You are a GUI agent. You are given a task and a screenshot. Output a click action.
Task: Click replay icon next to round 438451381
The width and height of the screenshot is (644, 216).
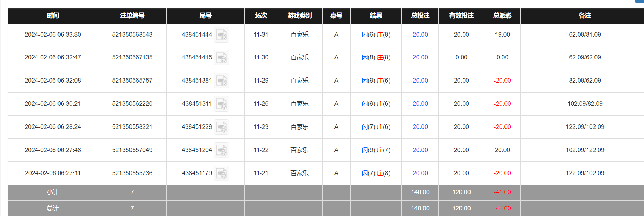(221, 81)
